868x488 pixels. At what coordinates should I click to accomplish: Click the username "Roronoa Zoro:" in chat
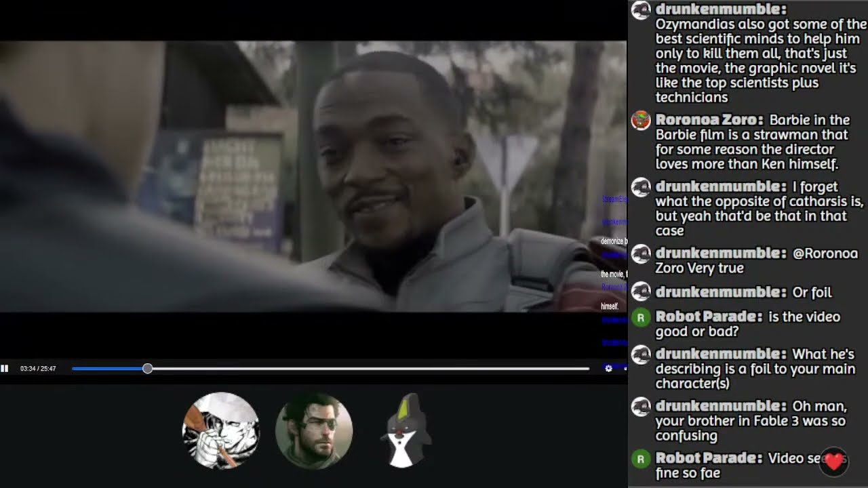coord(709,120)
